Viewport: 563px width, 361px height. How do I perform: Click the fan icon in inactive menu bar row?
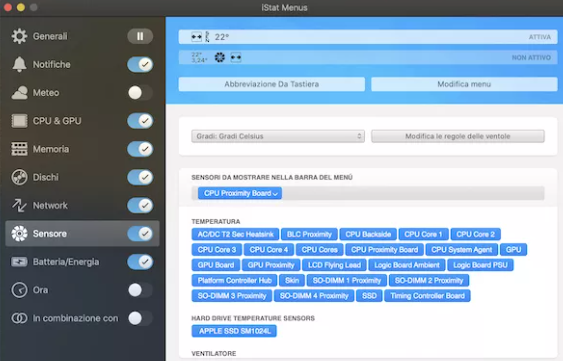tap(220, 57)
